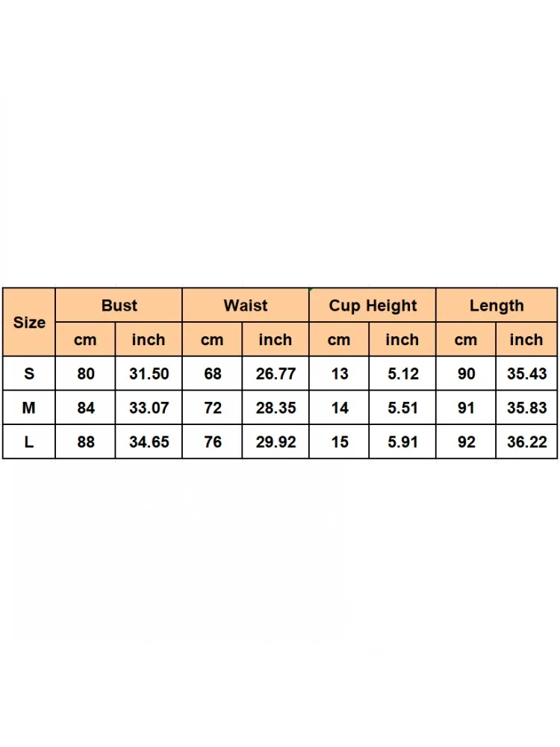
Task: Click the cup height 5.51 cell
Action: click(x=402, y=408)
